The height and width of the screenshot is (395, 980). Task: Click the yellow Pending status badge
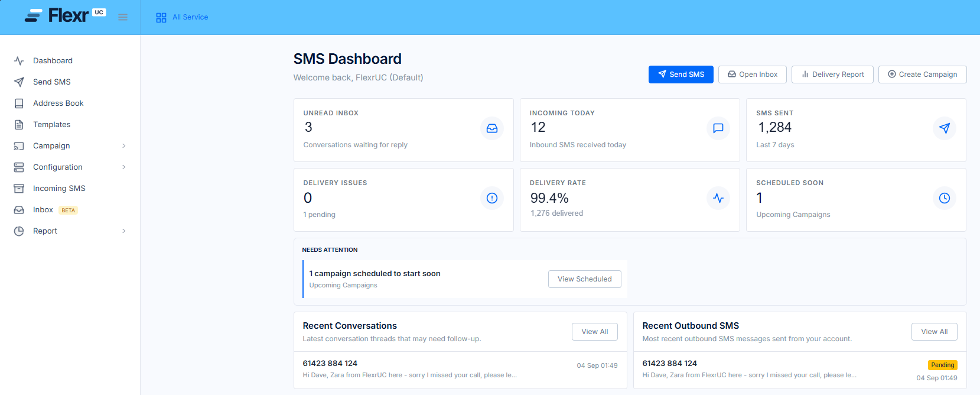tap(943, 365)
